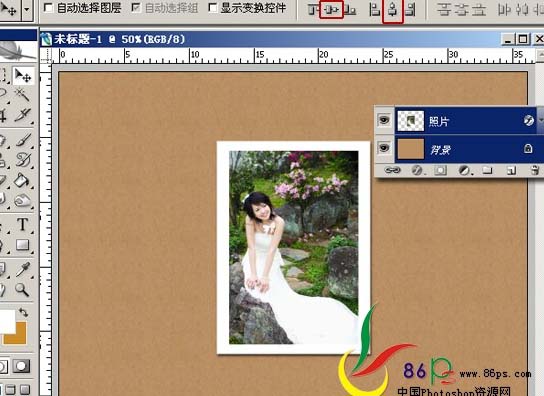Click the link layers icon
The image size is (544, 396).
392,170
